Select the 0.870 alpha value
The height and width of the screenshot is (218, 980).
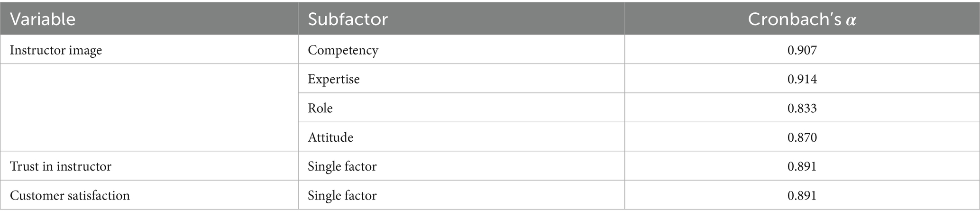point(802,137)
